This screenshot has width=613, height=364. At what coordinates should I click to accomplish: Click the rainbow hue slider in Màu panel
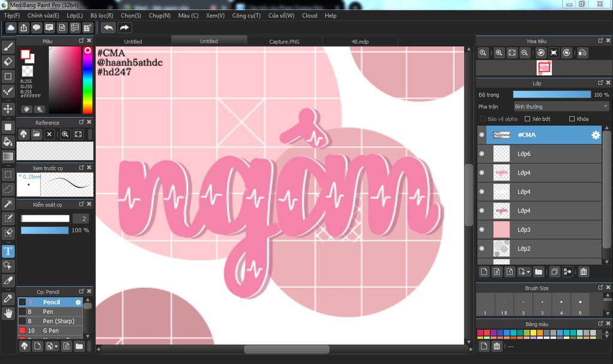tap(87, 80)
